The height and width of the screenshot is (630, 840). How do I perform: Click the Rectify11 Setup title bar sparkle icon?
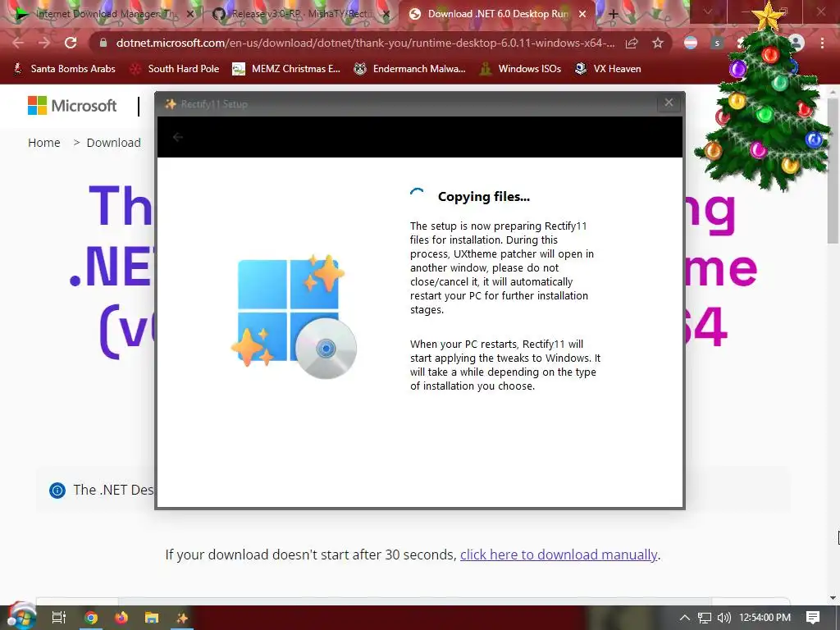pyautogui.click(x=171, y=104)
